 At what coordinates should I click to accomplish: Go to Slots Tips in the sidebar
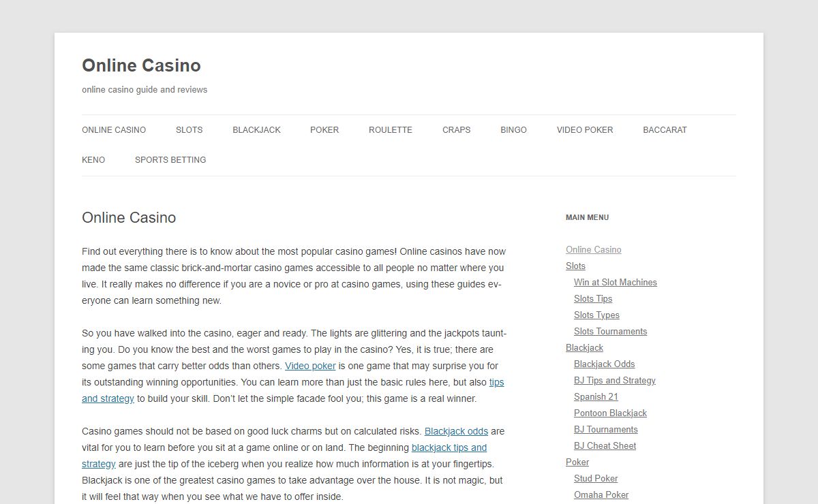point(593,299)
